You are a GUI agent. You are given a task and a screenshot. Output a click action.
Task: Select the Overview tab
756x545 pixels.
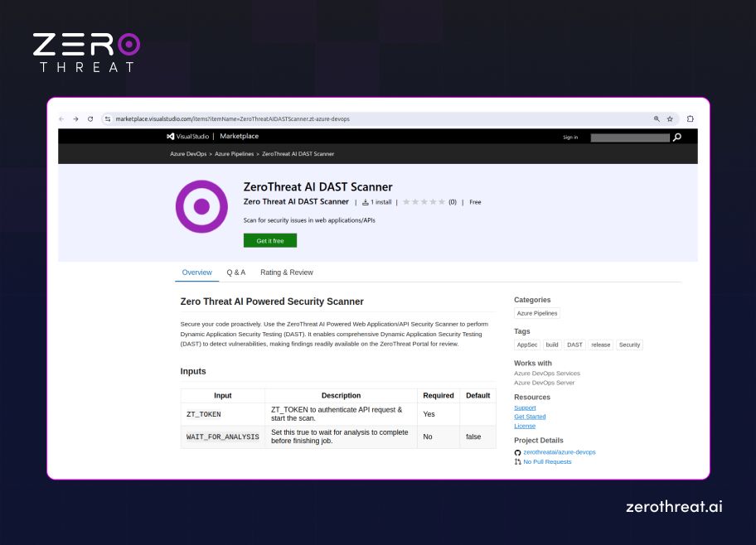point(196,272)
